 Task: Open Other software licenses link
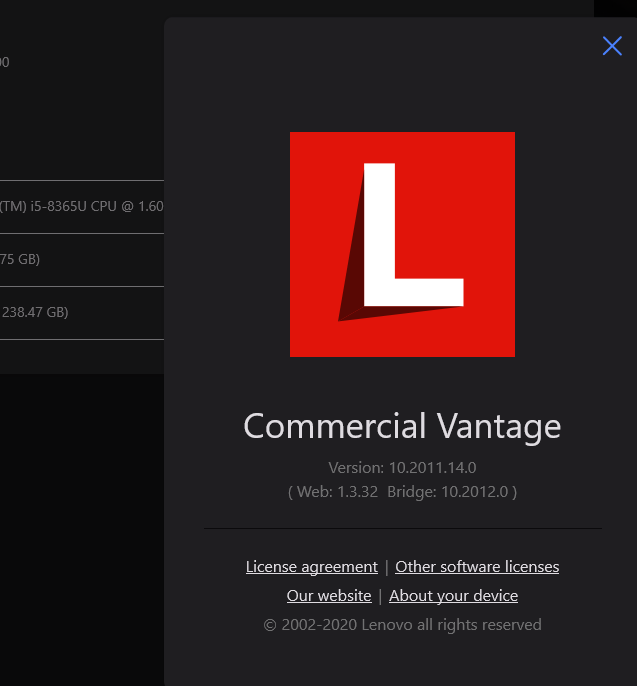point(477,567)
